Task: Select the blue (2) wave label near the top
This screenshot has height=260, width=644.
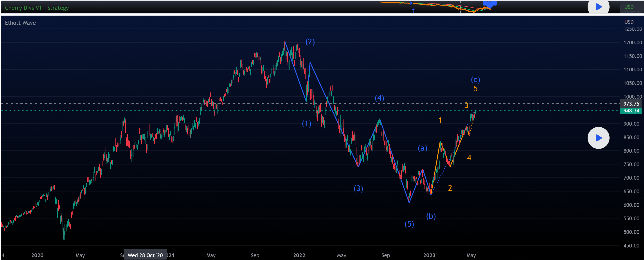Action: (310, 42)
